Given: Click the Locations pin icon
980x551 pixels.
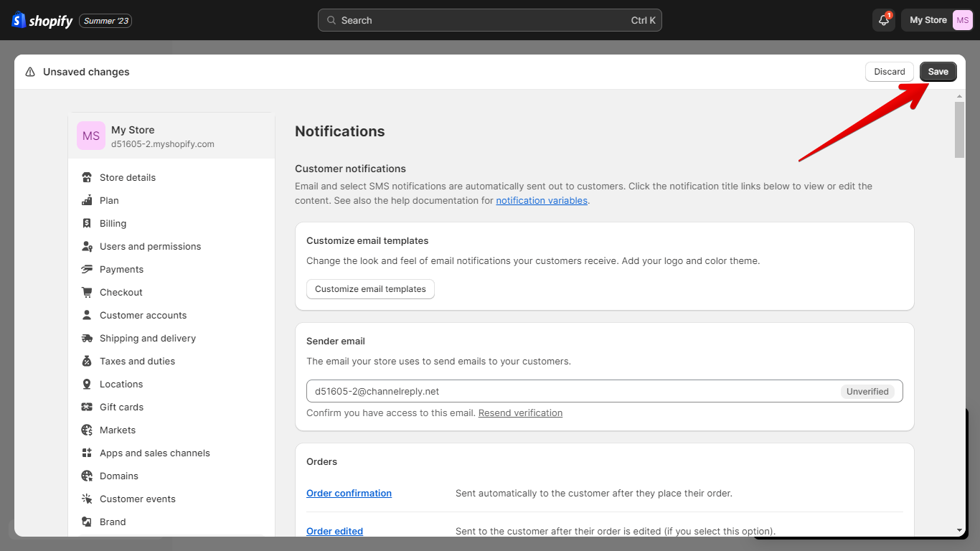Looking at the screenshot, I should [87, 384].
